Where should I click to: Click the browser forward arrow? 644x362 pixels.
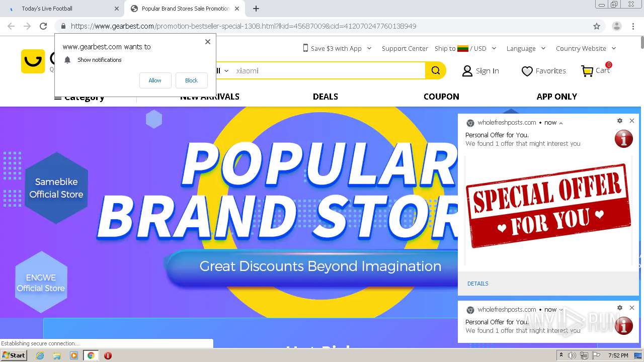pos(27,26)
